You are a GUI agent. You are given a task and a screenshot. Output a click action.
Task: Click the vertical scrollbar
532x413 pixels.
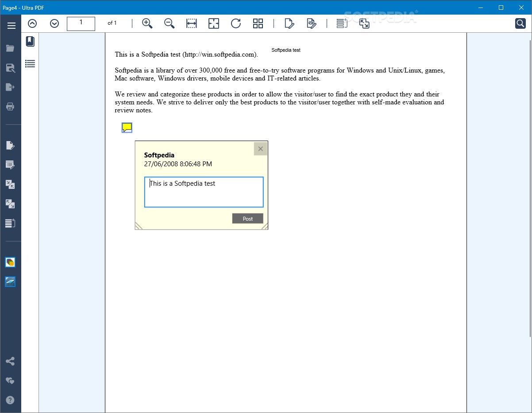click(x=530, y=188)
